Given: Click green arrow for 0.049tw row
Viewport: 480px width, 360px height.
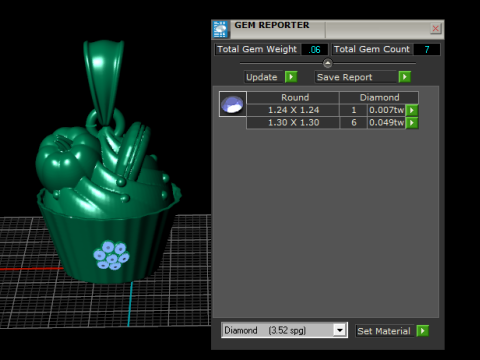Looking at the screenshot, I should click(x=412, y=123).
